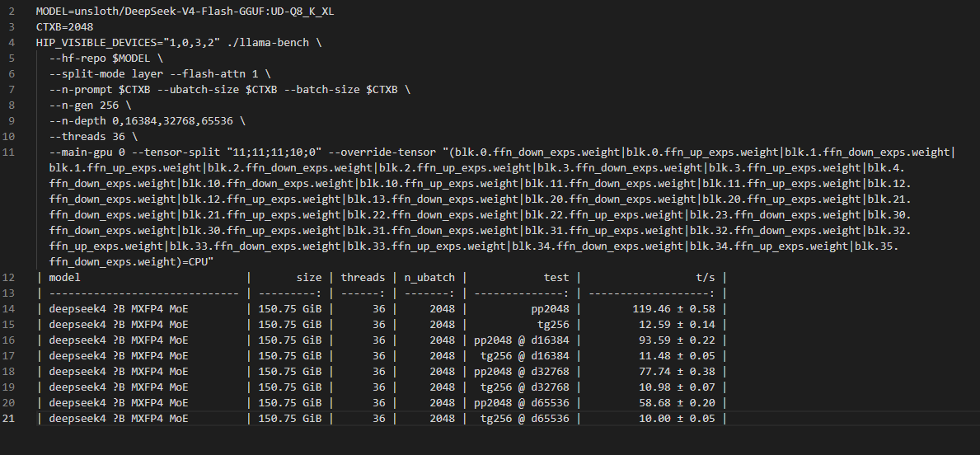The width and height of the screenshot is (980, 455).
Task: Click the ./llama-bench command text
Action: tap(269, 43)
